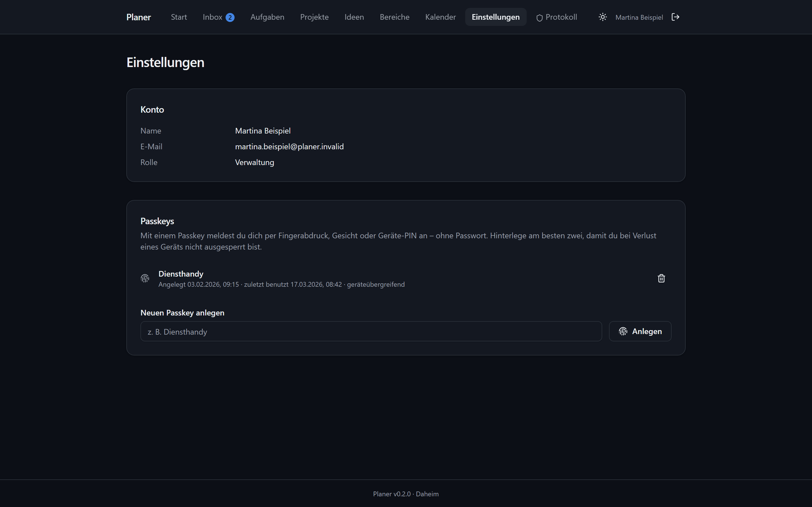The image size is (812, 507).
Task: Switch to the Projekte view
Action: tap(314, 17)
